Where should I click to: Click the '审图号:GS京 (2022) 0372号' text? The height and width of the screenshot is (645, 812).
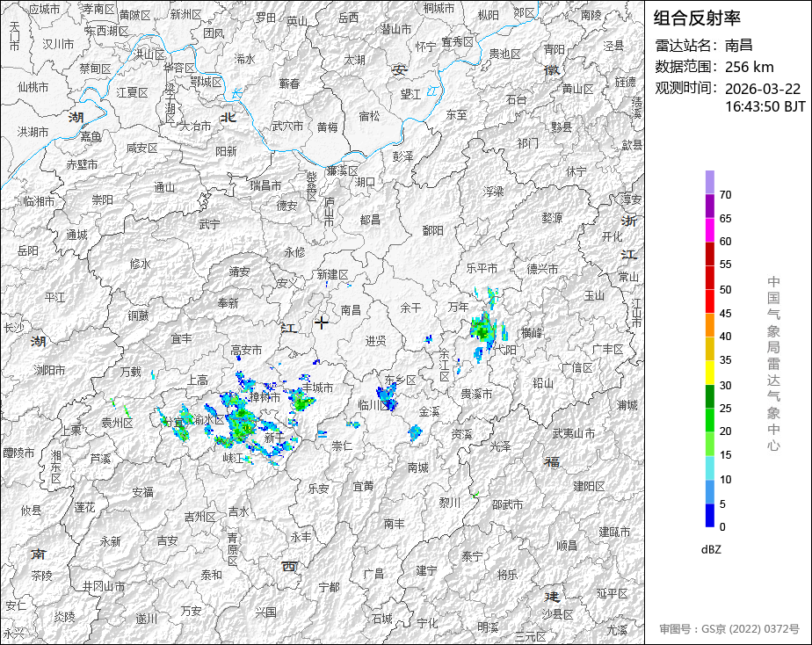point(729,629)
